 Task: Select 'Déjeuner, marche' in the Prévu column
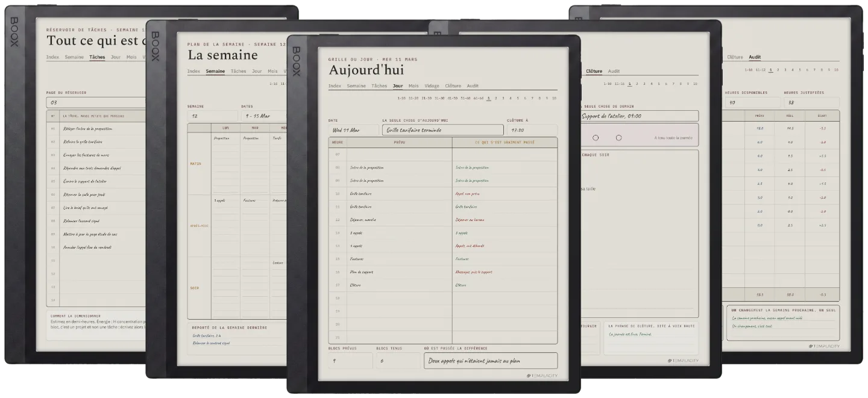coord(363,220)
